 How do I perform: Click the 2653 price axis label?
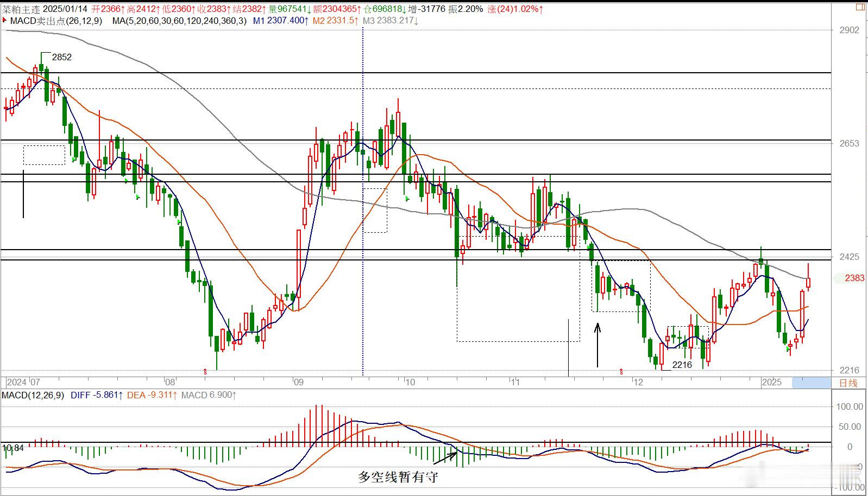coord(850,143)
